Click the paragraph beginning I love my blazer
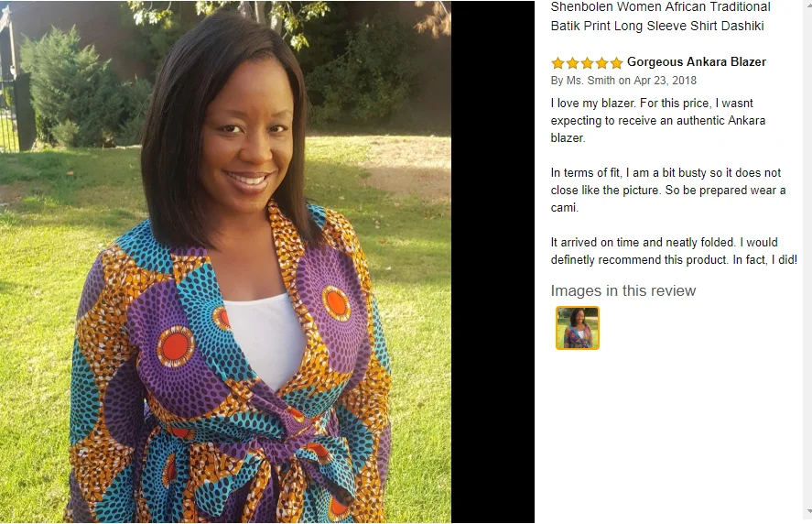The image size is (812, 524). 657,120
